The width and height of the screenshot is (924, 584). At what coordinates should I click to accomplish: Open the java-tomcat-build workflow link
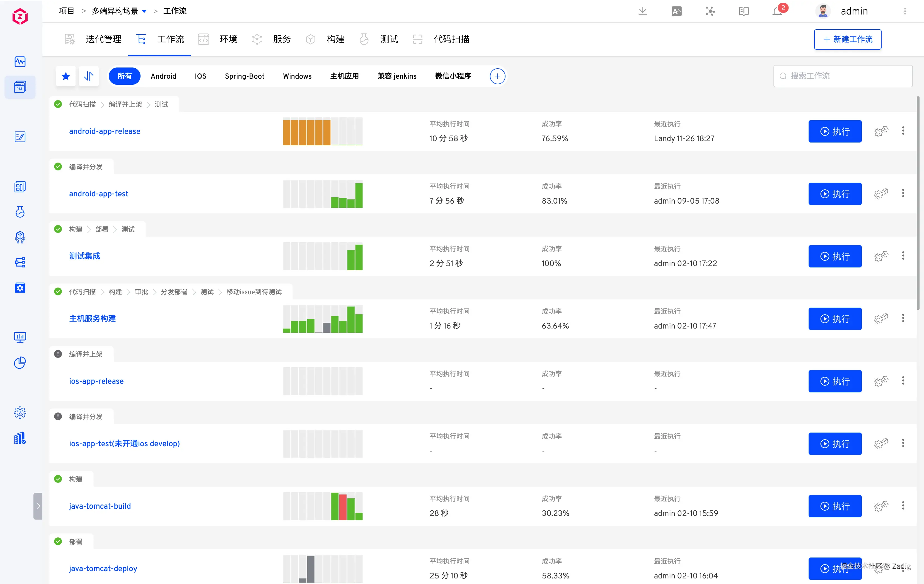click(x=100, y=506)
